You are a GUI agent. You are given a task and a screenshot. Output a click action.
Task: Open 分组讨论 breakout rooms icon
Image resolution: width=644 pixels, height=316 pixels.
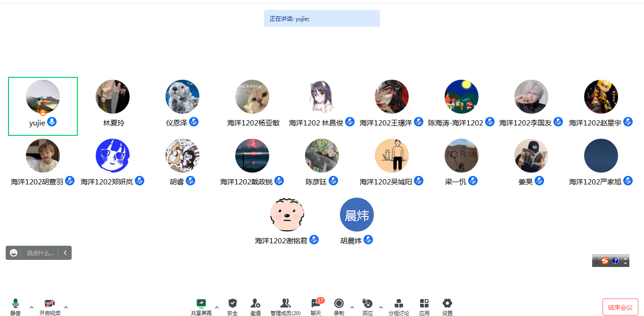click(x=399, y=303)
